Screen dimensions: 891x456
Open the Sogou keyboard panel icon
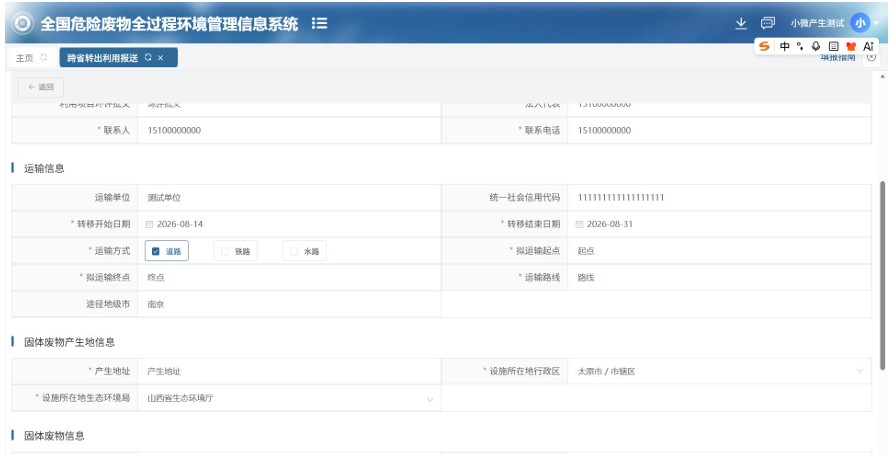pos(833,46)
